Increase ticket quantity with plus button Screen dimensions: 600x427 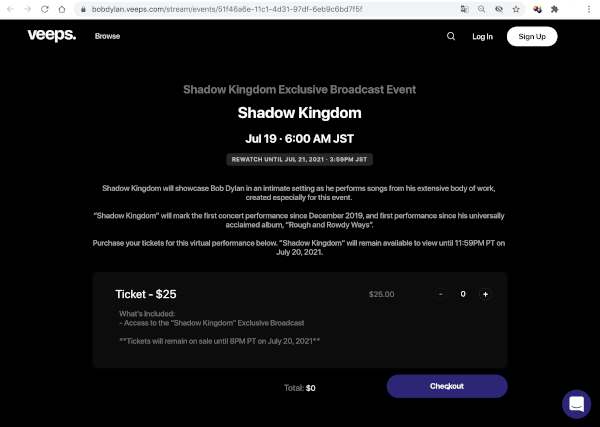(x=485, y=294)
